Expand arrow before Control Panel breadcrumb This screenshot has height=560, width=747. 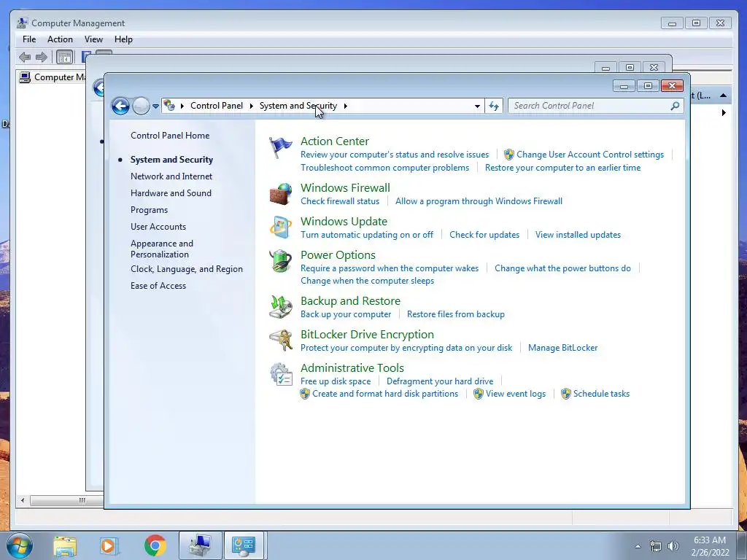pyautogui.click(x=182, y=106)
